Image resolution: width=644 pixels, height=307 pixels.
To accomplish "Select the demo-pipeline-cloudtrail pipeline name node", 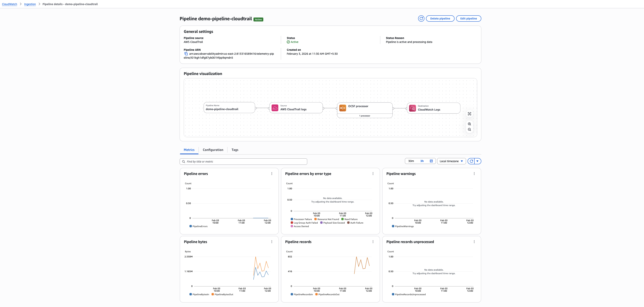I will 229,108.
